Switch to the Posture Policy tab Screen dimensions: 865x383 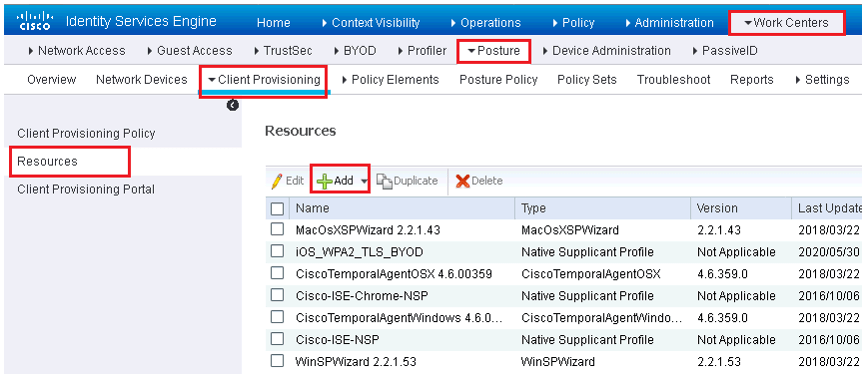(498, 79)
